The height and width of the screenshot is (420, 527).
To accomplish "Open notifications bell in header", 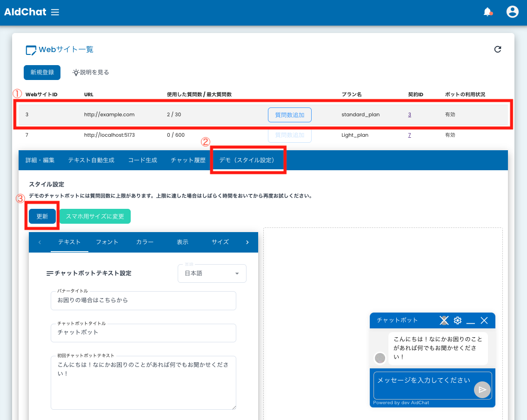I will (x=487, y=12).
